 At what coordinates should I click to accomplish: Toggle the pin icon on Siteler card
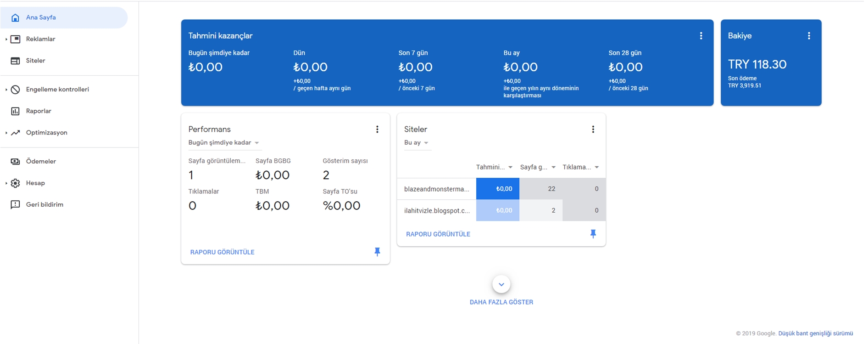593,234
